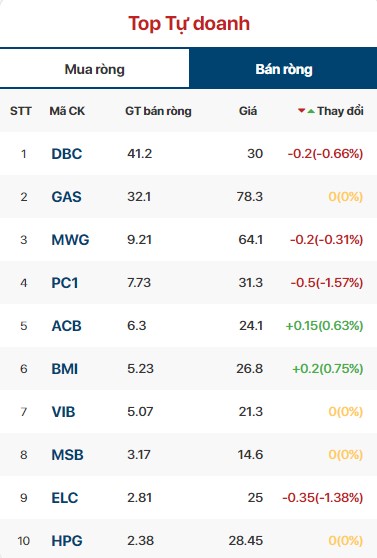Sort by Giá column header
Viewport: 377px width, 558px height.
pyautogui.click(x=248, y=111)
